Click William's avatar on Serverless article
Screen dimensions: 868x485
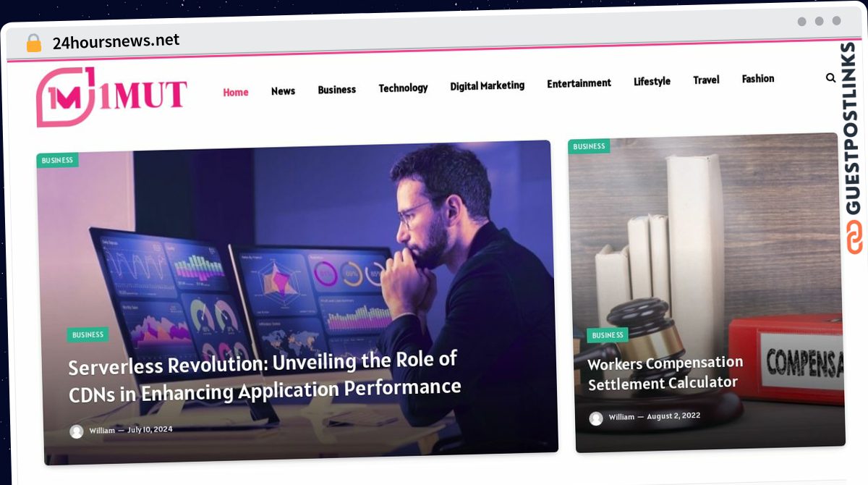77,431
